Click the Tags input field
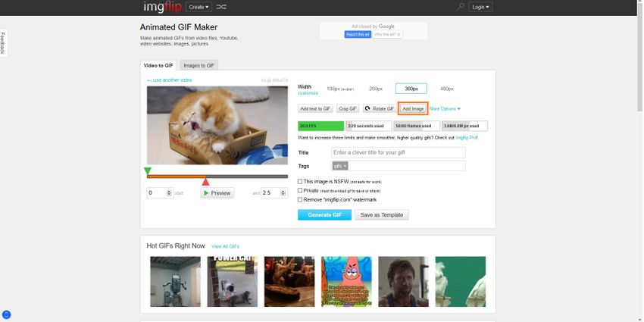The image size is (644, 322). point(399,166)
